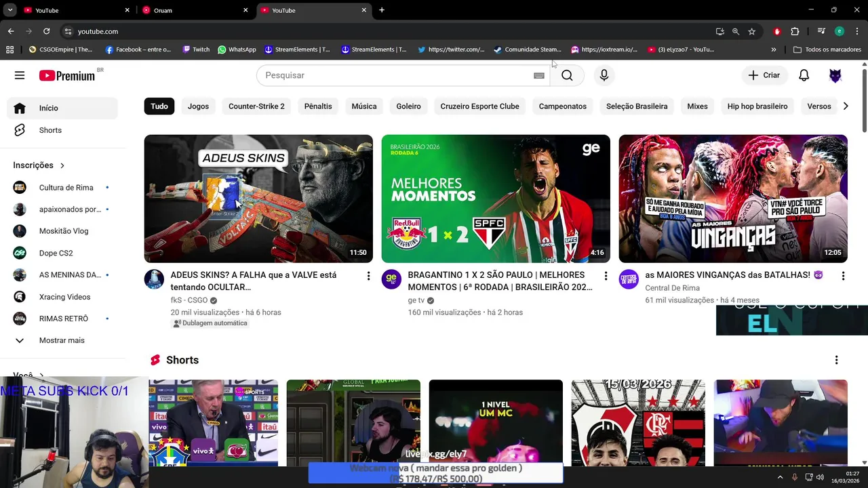
Task: Open Xracing Videos channel
Action: (x=62, y=297)
